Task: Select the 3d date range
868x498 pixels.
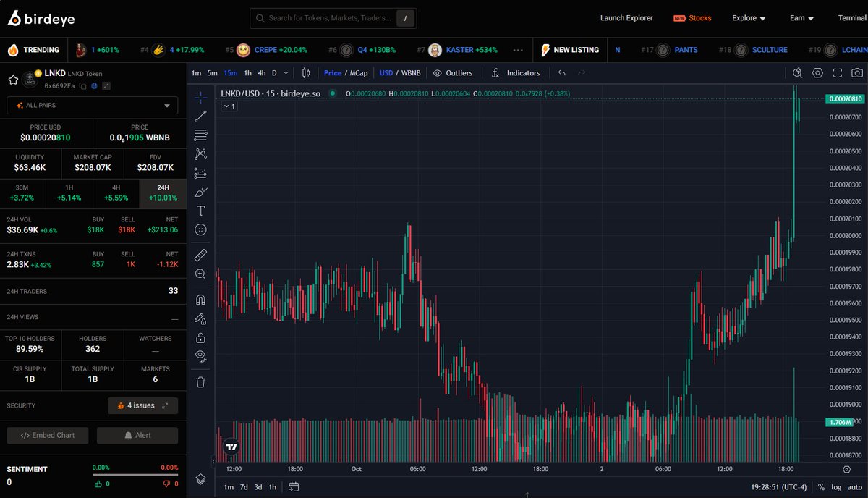Action: click(x=258, y=487)
